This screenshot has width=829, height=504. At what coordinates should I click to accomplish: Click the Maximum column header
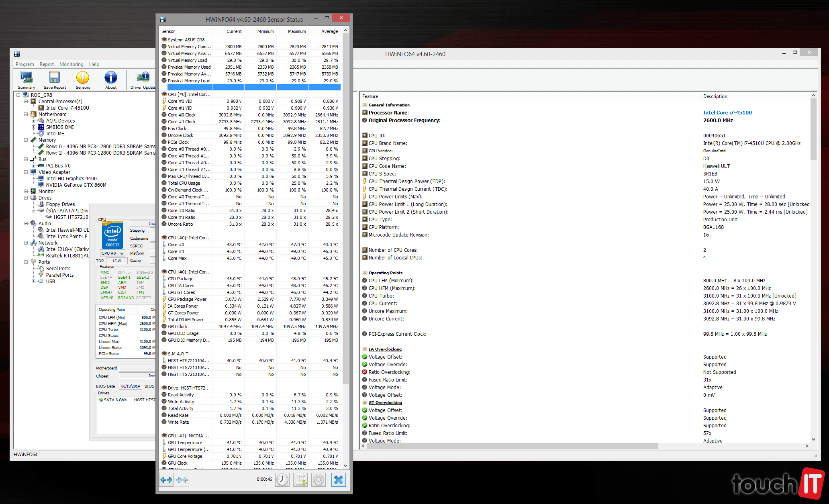296,31
